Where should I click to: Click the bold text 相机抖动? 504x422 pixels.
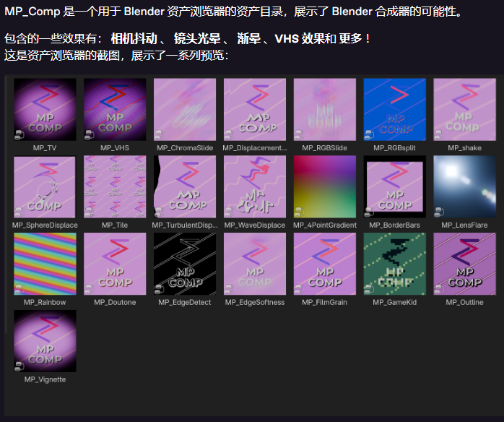point(134,39)
